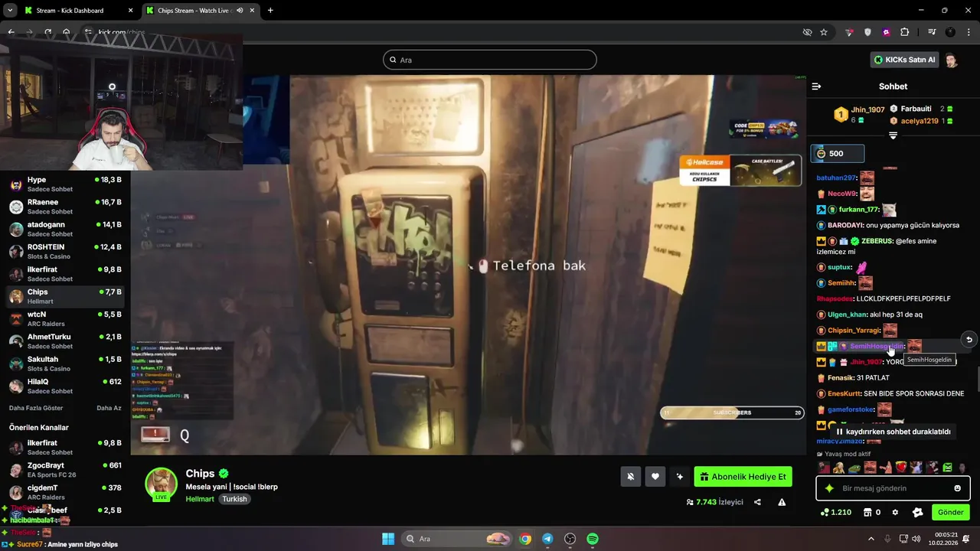Open cigdemT recommended channel
Screen dimensions: 980x551
click(x=65, y=492)
